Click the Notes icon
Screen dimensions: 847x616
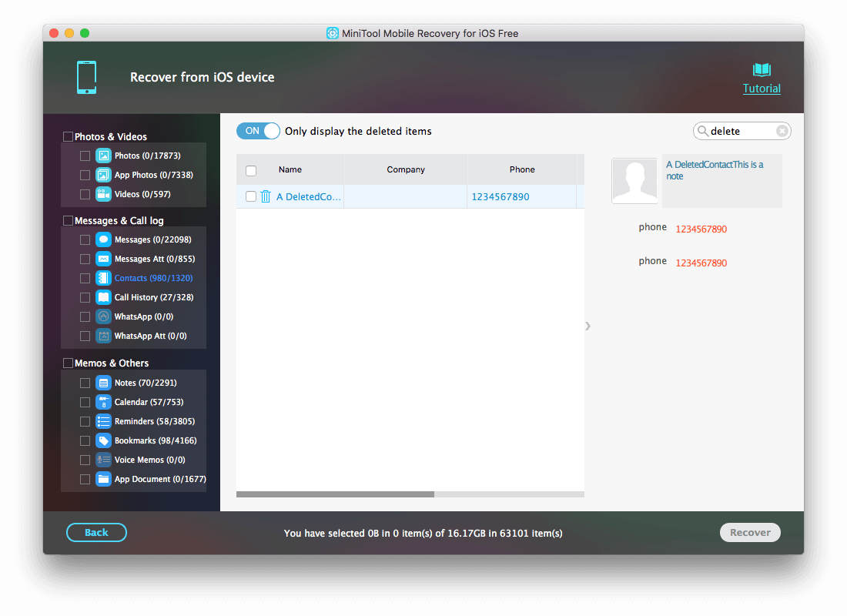click(x=103, y=383)
